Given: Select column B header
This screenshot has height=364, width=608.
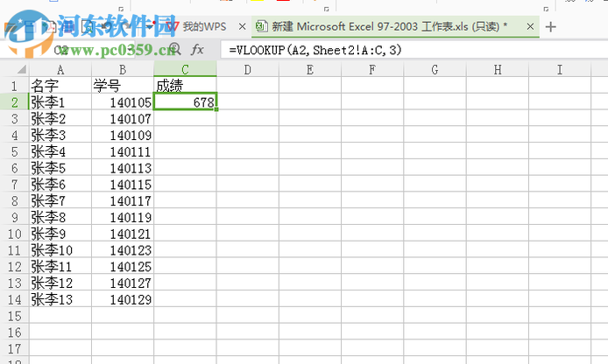Looking at the screenshot, I should click(x=123, y=70).
